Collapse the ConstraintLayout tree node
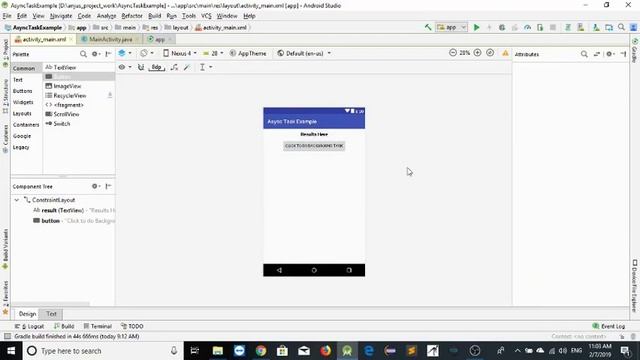Image resolution: width=640 pixels, height=360 pixels. click(x=17, y=200)
